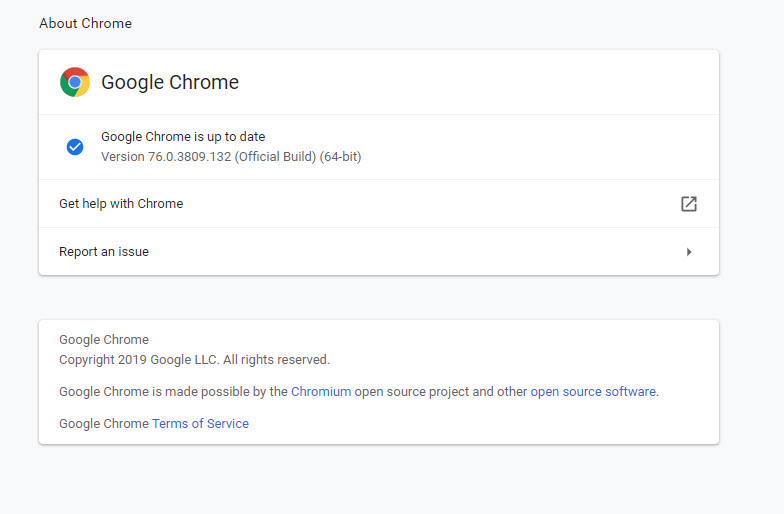Open the open source software link
Image resolution: width=784 pixels, height=514 pixels.
click(x=593, y=392)
